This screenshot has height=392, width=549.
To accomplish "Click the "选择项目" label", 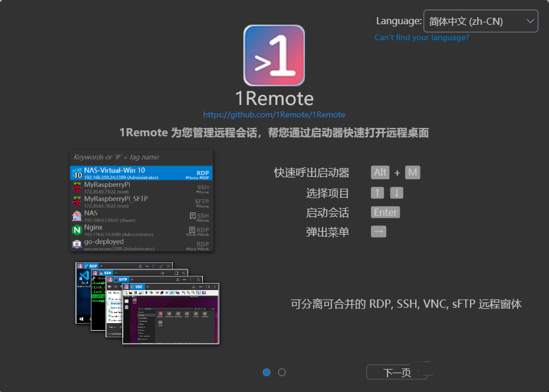I will coord(328,193).
